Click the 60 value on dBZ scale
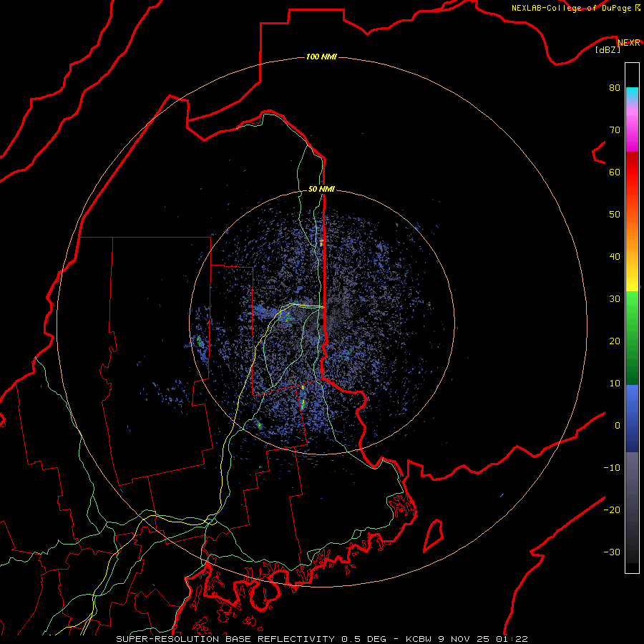The width and height of the screenshot is (644, 644). [615, 172]
